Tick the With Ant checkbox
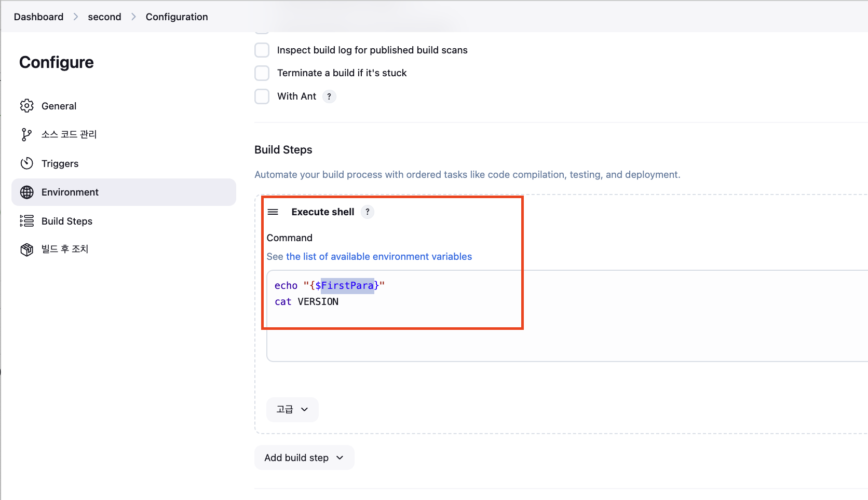Screen dimensions: 868x500 click(x=262, y=96)
